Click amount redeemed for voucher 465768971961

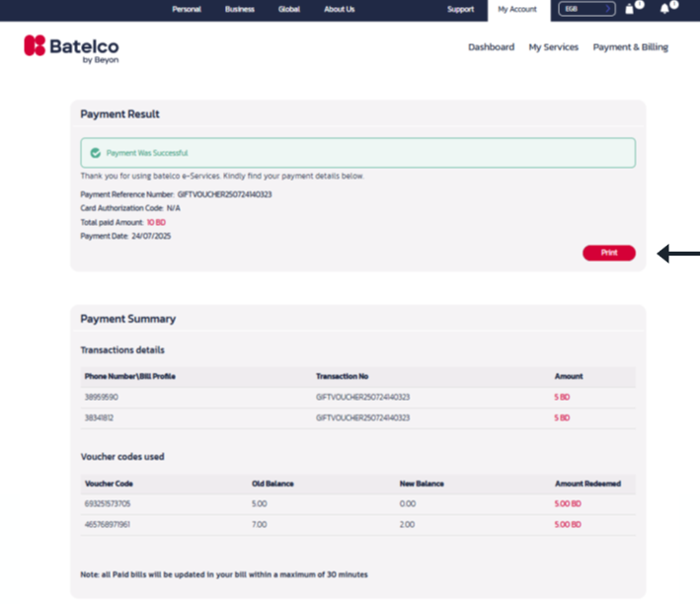[568, 524]
